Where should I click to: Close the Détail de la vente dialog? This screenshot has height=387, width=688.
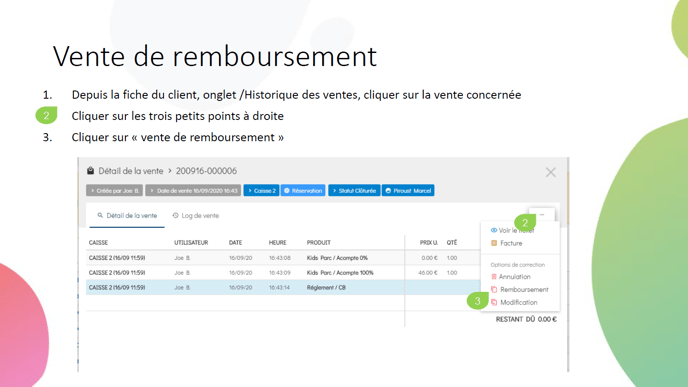(551, 172)
